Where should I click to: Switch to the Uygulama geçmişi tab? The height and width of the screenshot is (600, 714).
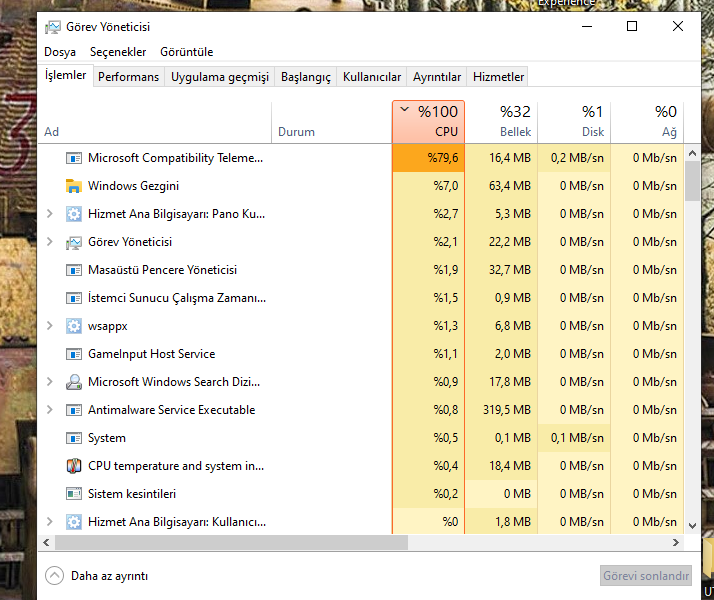(x=220, y=77)
